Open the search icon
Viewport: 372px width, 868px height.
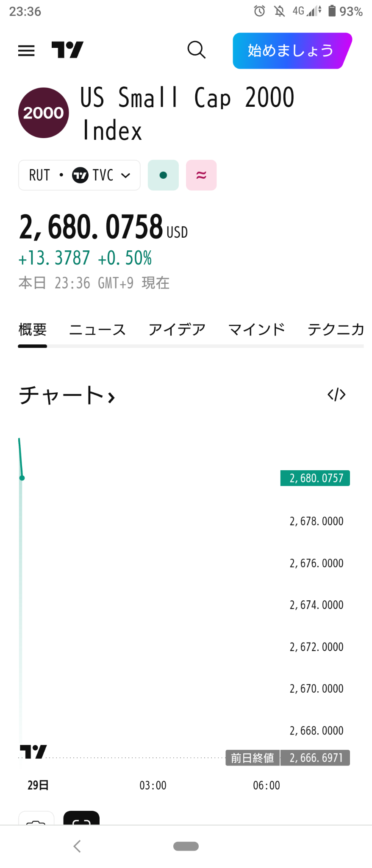tap(196, 50)
